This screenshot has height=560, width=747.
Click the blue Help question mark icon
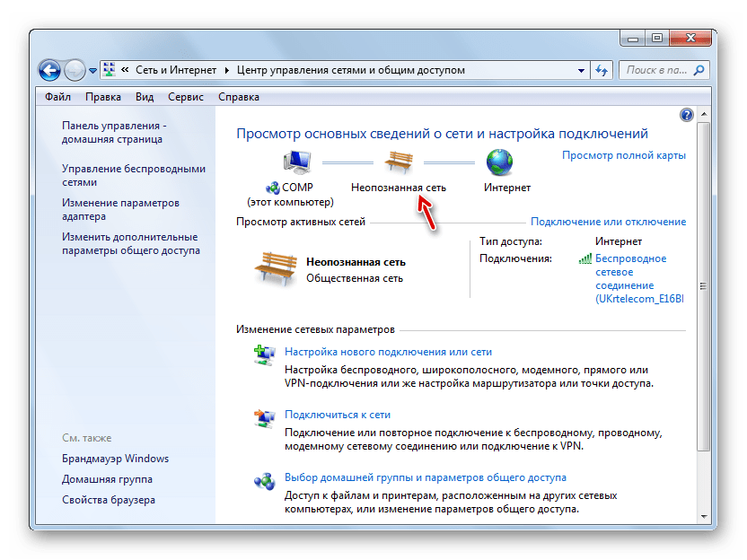click(x=686, y=115)
